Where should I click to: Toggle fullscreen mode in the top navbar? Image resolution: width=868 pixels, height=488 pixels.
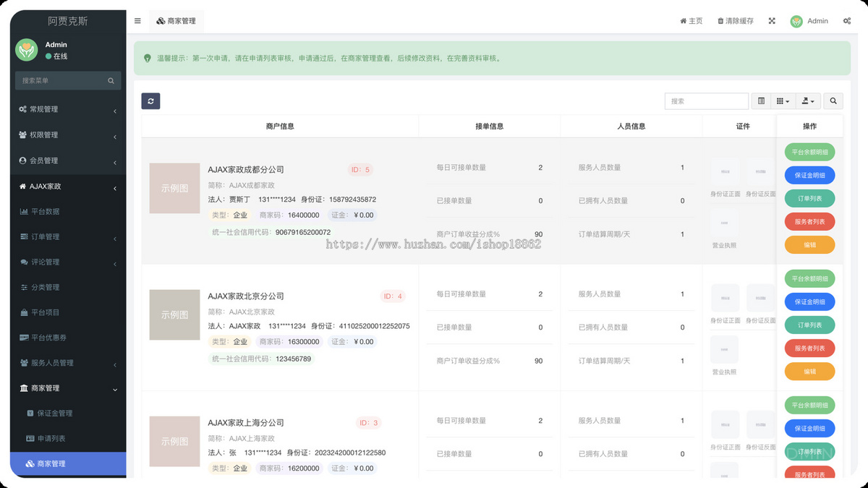click(771, 20)
